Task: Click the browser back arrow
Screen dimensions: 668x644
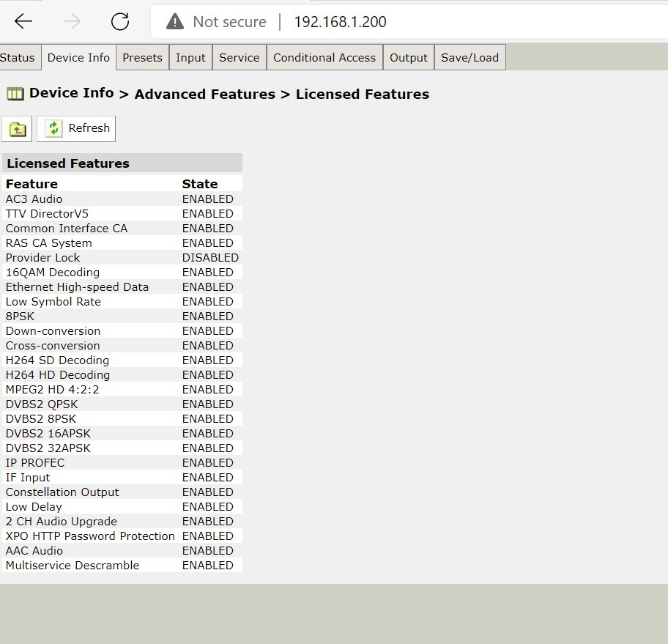Action: (23, 21)
